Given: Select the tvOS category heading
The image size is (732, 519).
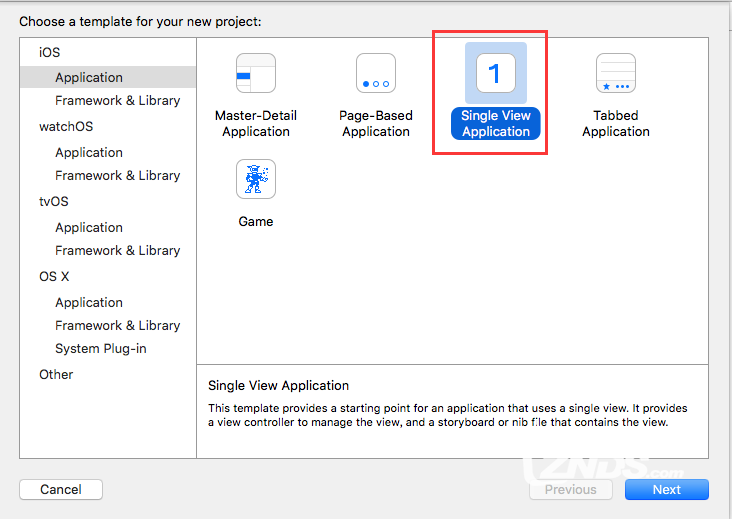Looking at the screenshot, I should point(54,202).
